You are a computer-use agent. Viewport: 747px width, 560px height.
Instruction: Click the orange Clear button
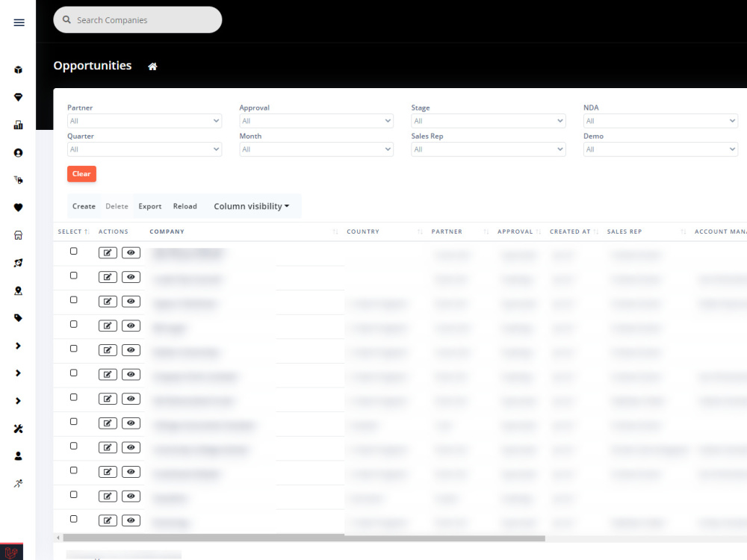(81, 174)
